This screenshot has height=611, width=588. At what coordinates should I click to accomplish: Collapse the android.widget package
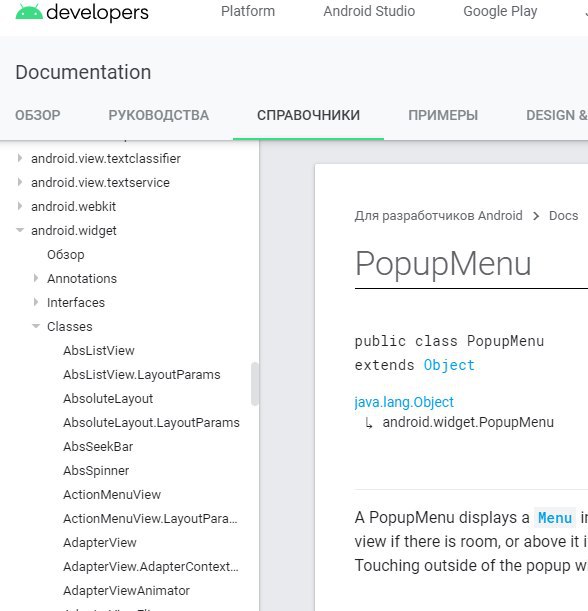click(x=20, y=230)
